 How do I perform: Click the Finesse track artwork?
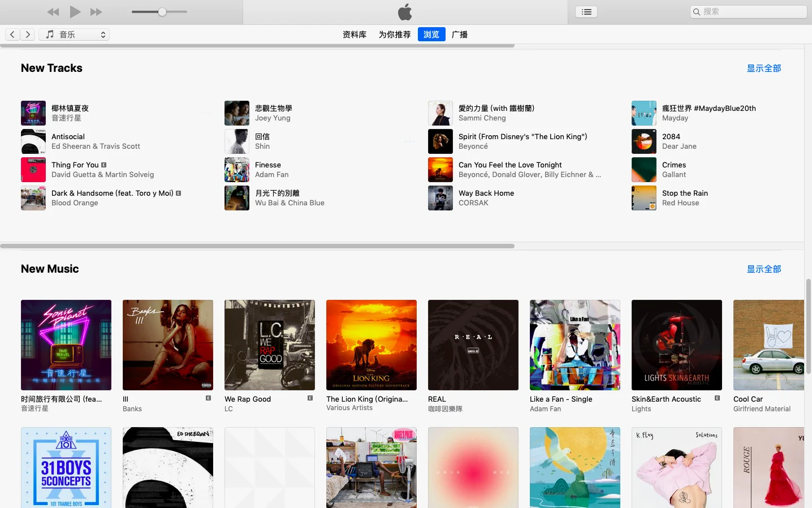click(x=237, y=170)
